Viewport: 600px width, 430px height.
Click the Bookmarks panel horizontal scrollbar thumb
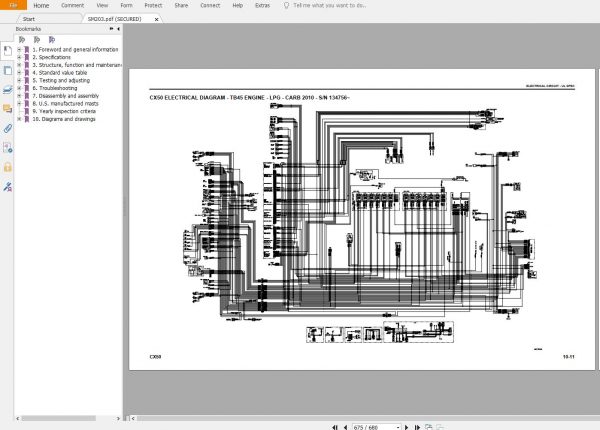59,419
